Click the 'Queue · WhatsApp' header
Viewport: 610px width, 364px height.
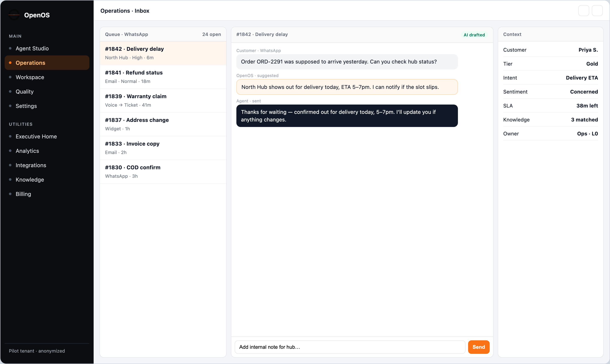point(126,34)
